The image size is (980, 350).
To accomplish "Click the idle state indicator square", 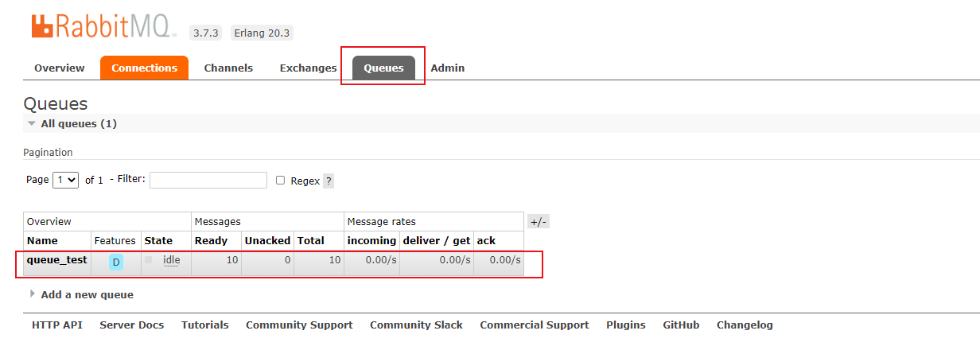I will 149,260.
